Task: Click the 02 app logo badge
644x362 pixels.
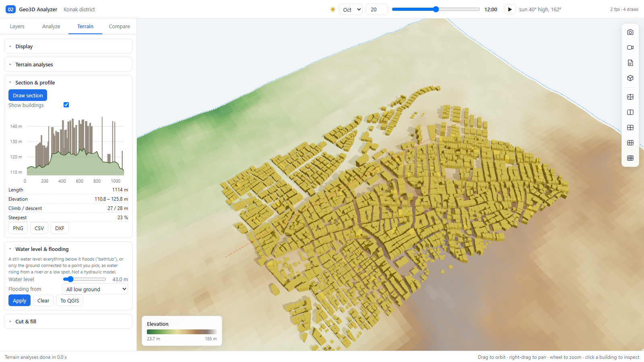Action: point(10,9)
